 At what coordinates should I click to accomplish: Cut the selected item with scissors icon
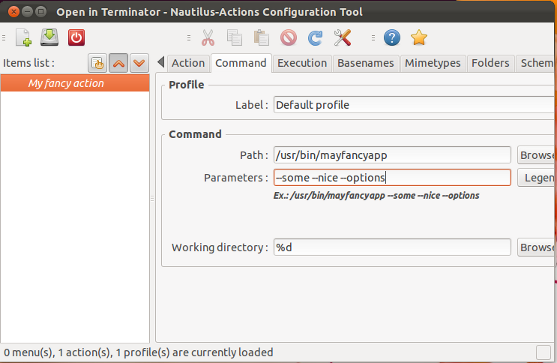pyautogui.click(x=208, y=38)
